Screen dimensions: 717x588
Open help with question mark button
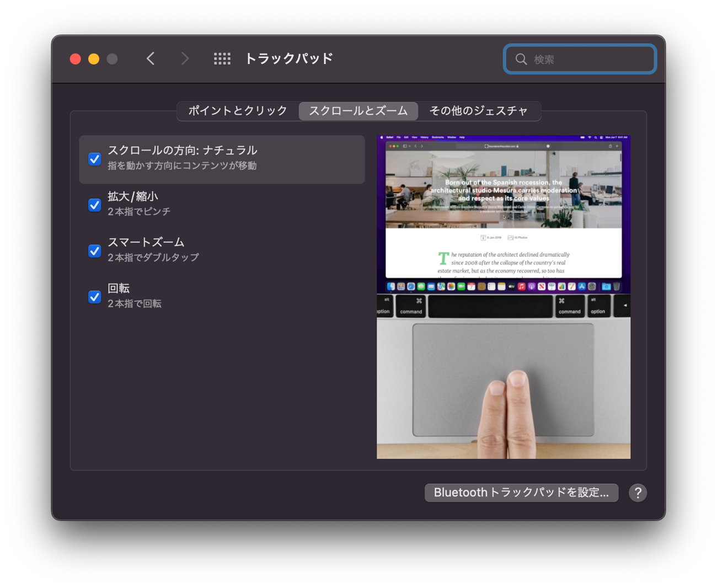638,493
